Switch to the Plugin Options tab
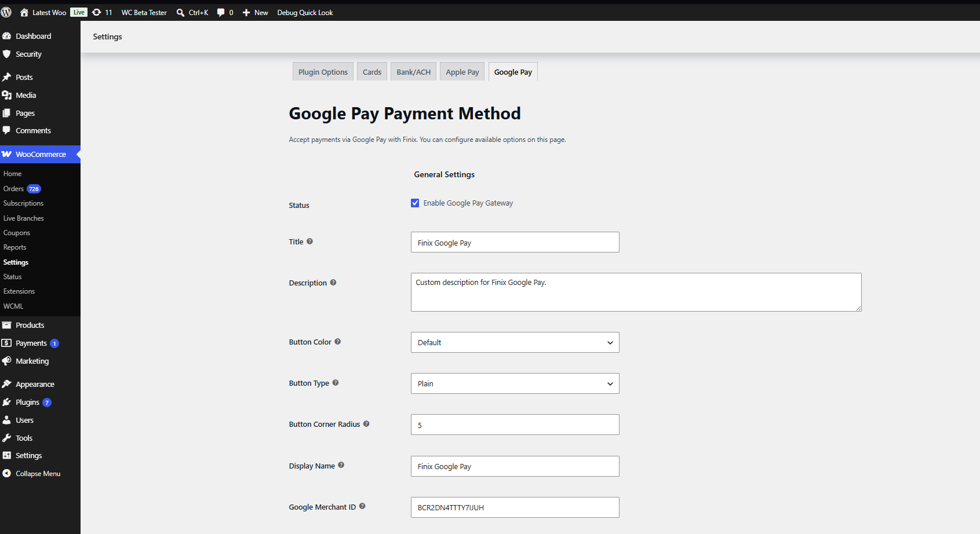Screen dimensions: 980x534 click(323, 72)
